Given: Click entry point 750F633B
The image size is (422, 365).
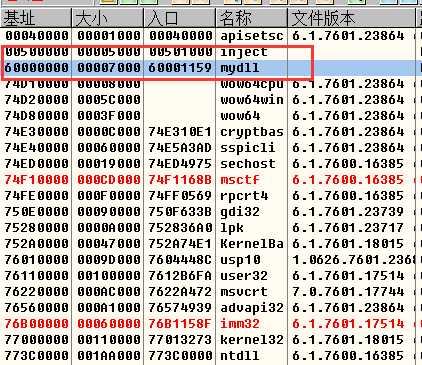Looking at the screenshot, I should coord(180,212).
